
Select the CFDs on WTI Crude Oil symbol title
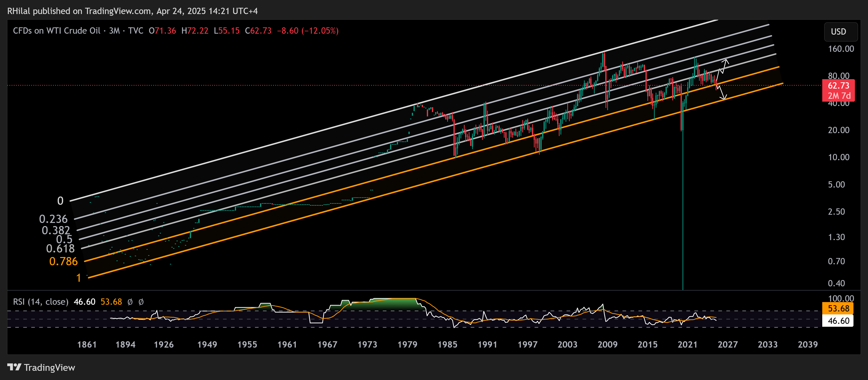57,30
